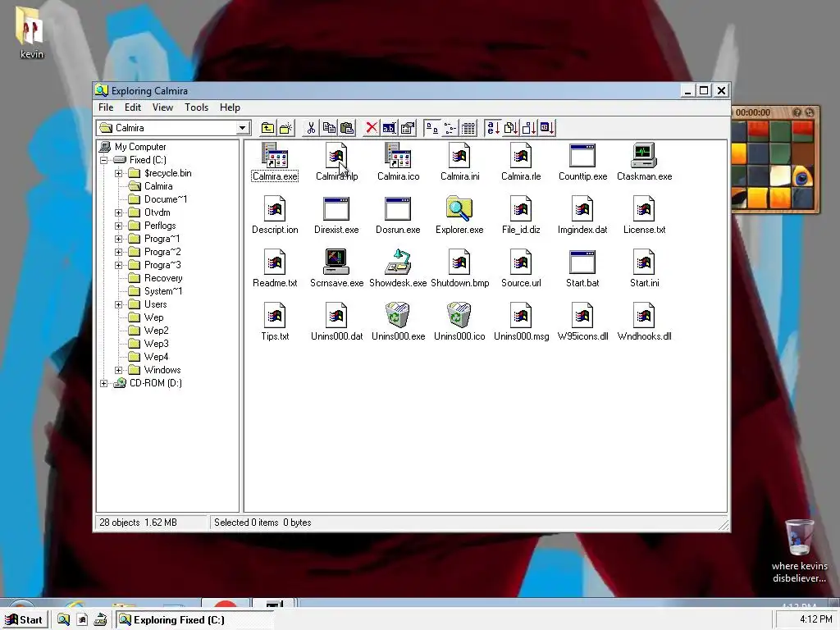Sort files by name
The width and height of the screenshot is (840, 630).
point(493,128)
